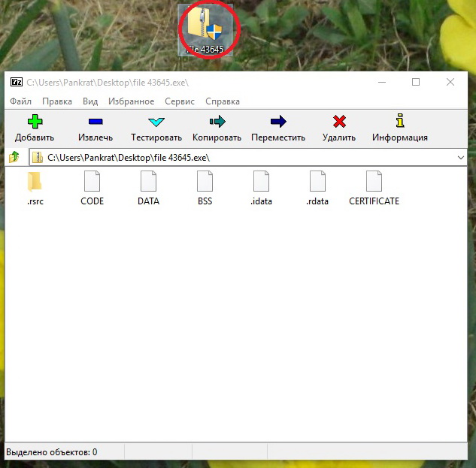
Task: Open the Информация yellow i icon
Action: [x=400, y=120]
